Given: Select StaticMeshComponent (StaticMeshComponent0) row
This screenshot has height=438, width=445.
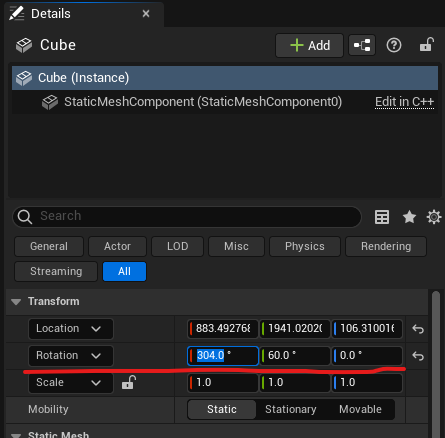Looking at the screenshot, I should (225, 102).
